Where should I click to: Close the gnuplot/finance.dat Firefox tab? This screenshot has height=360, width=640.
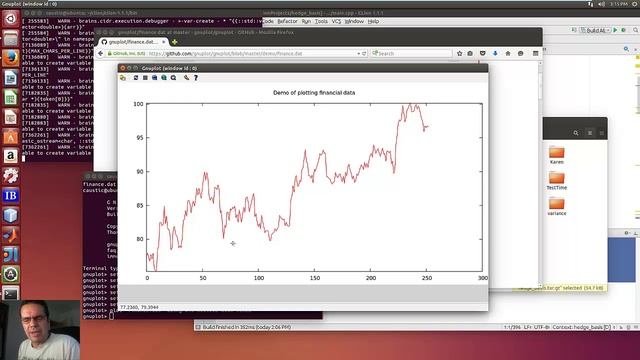pos(164,42)
